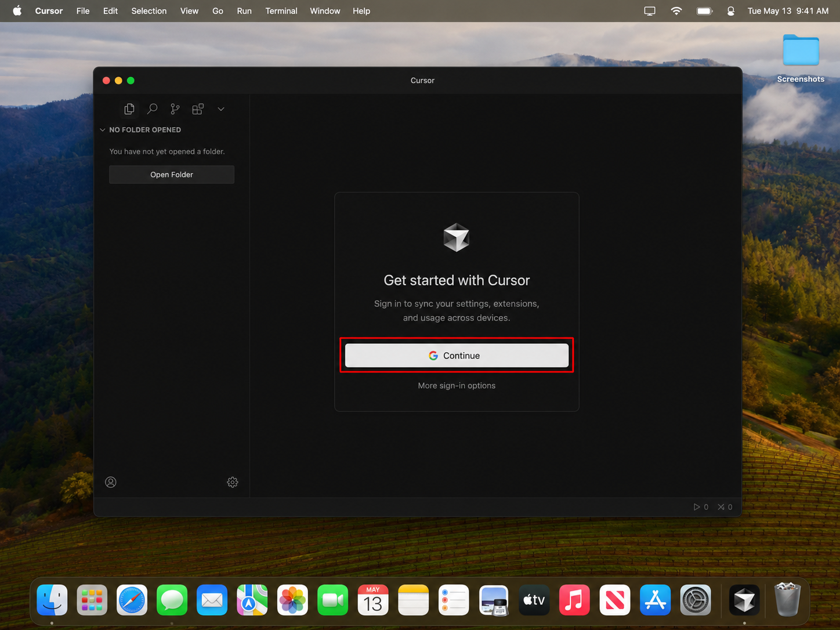Open Maps from the Dock
This screenshot has width=840, height=630.
tap(252, 600)
